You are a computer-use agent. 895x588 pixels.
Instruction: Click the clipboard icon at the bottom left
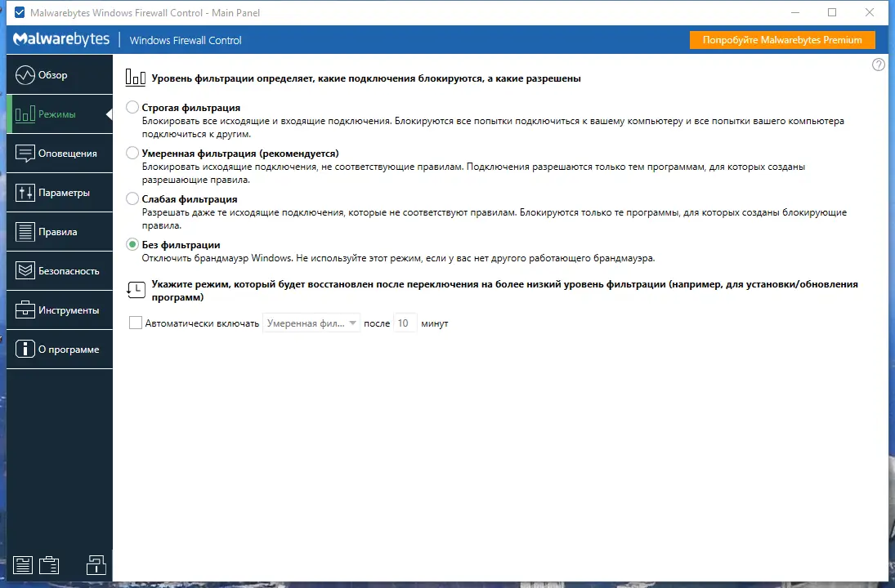coord(49,564)
